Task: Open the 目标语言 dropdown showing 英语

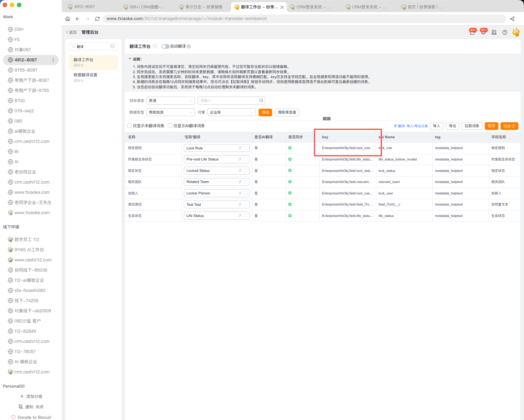Action: [171, 101]
